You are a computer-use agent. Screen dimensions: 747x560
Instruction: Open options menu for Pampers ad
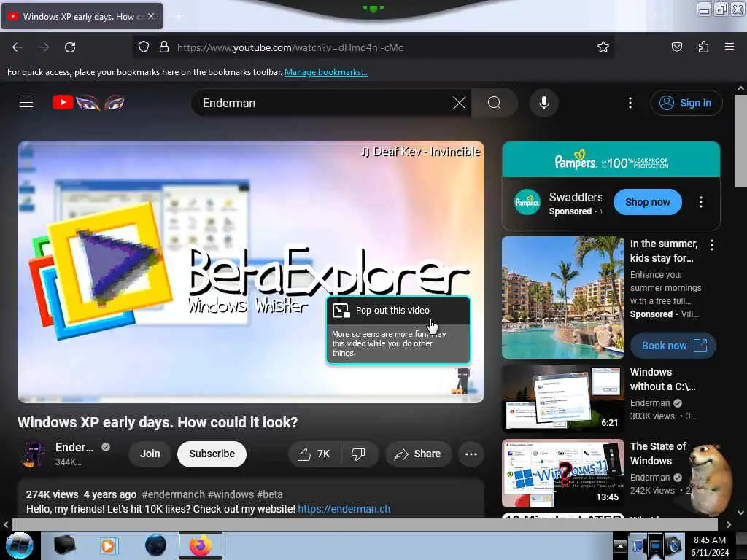(701, 202)
